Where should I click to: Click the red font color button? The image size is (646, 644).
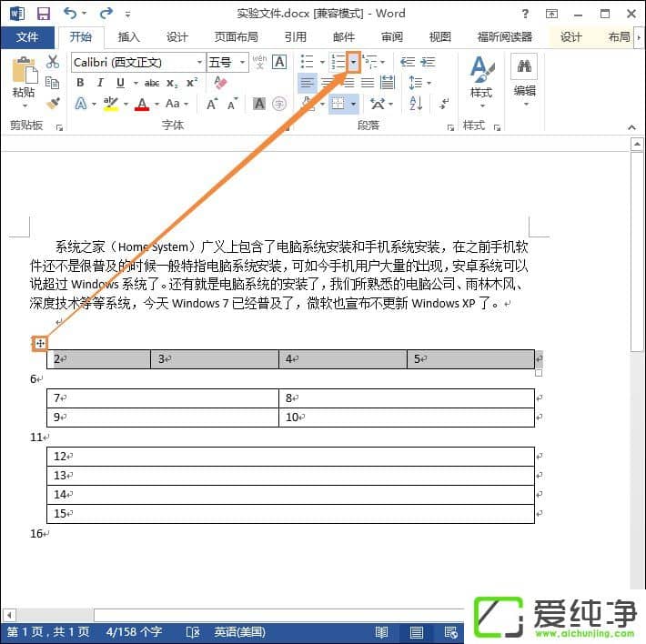(141, 105)
